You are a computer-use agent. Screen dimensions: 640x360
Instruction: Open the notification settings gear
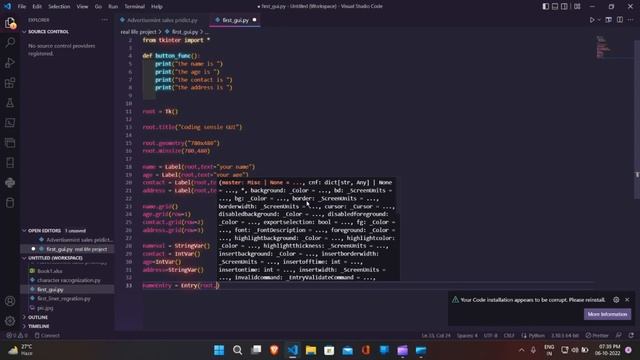(x=616, y=300)
